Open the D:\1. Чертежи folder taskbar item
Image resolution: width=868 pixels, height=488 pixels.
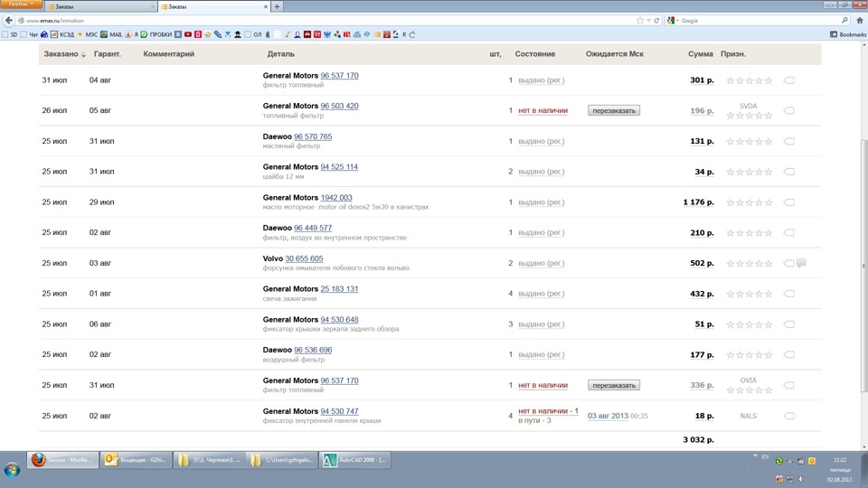[209, 460]
